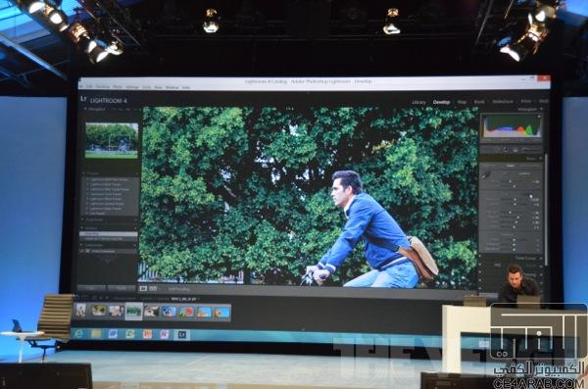Toggle the HSL panel on/off switch
Screen dimensions: 588x389
(481, 266)
